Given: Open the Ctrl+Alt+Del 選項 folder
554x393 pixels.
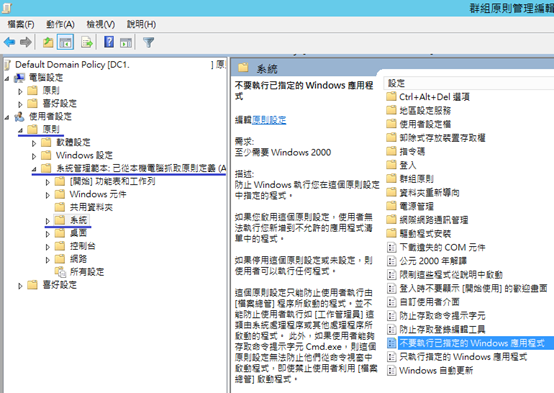Looking at the screenshot, I should tap(434, 97).
